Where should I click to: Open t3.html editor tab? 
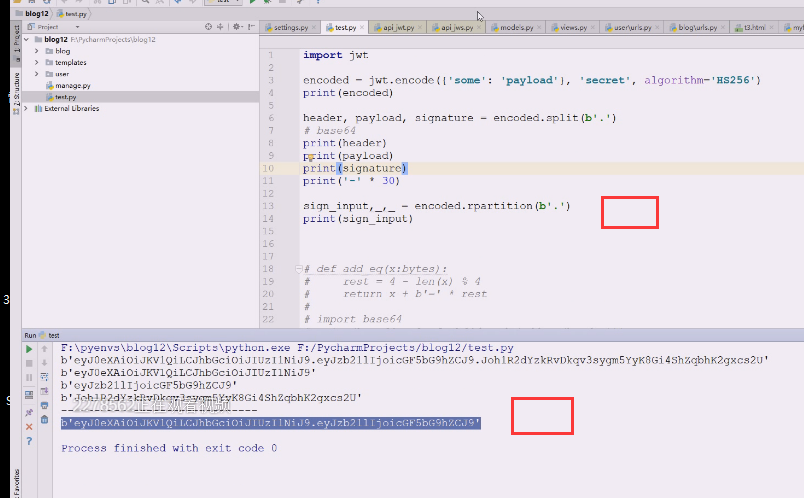[x=754, y=27]
